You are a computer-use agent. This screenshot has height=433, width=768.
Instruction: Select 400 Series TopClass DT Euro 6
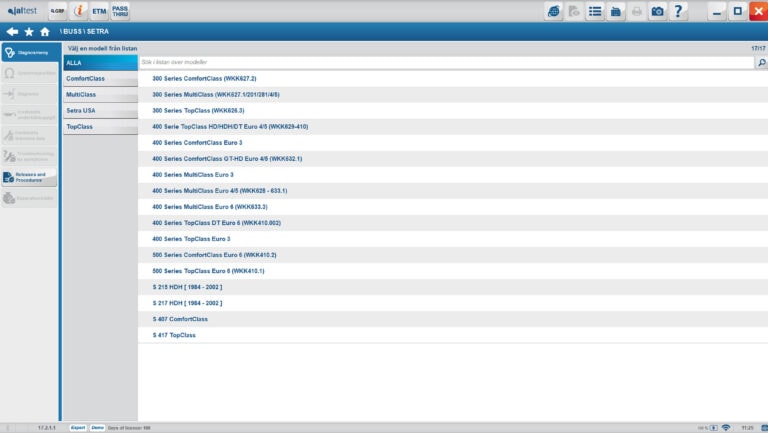click(x=453, y=223)
